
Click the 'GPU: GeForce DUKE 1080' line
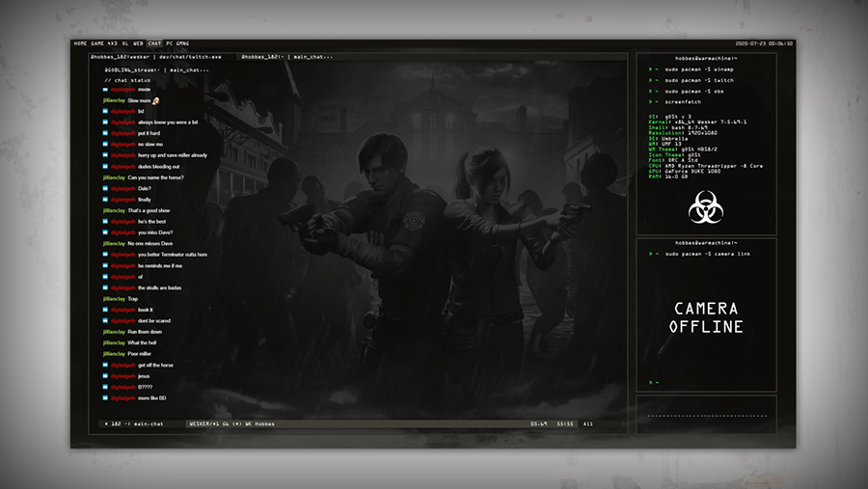point(685,171)
